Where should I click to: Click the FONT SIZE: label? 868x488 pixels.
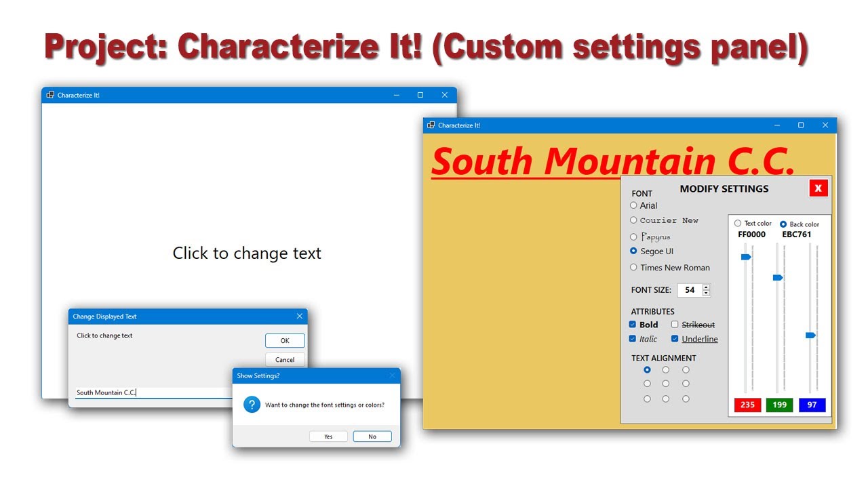click(x=651, y=290)
